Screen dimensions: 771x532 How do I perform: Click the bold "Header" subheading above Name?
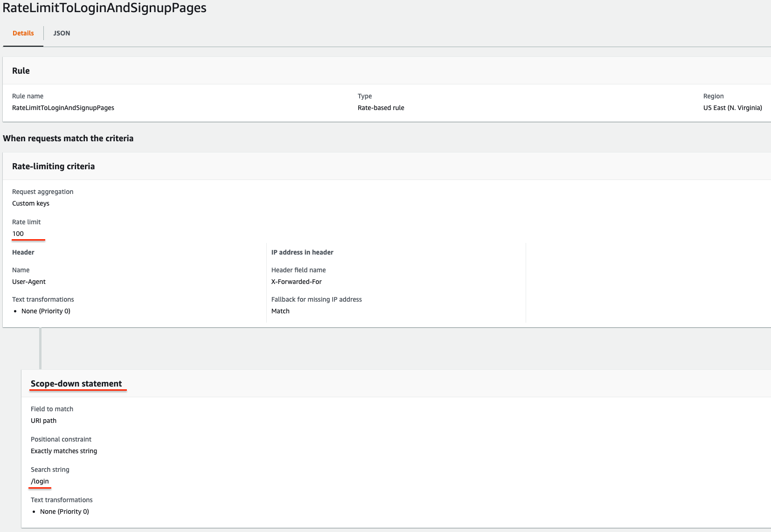[23, 252]
